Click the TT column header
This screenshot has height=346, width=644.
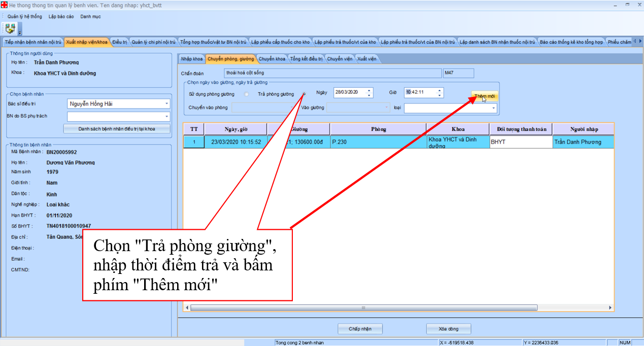point(194,129)
